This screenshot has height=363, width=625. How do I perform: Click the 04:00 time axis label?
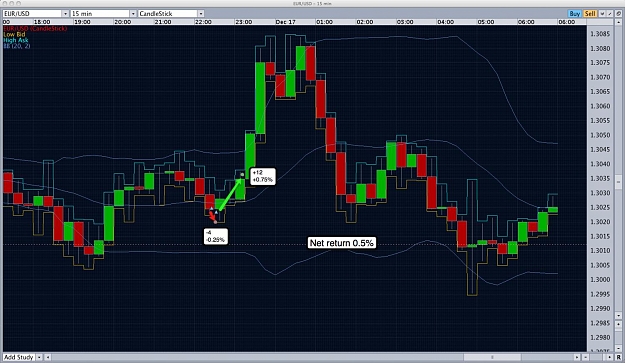point(445,22)
